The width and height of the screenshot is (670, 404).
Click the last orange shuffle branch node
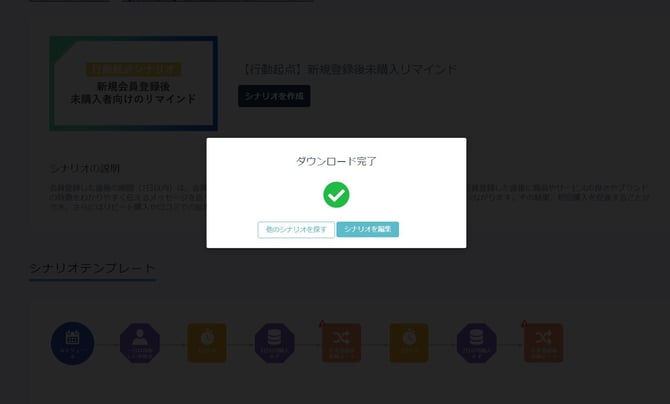[544, 343]
